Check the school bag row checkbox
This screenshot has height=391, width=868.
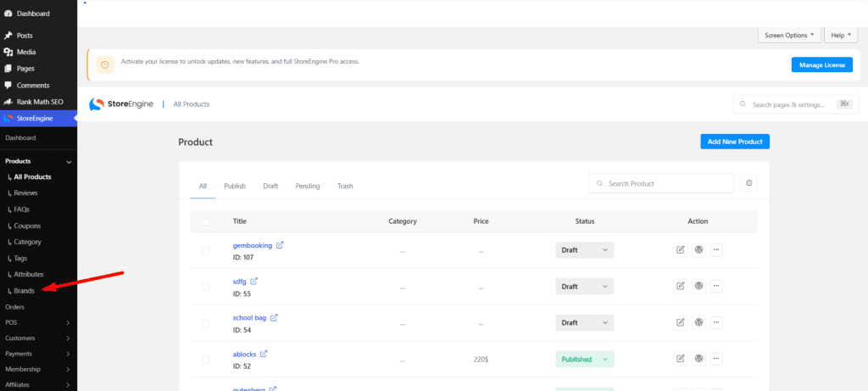pos(206,323)
